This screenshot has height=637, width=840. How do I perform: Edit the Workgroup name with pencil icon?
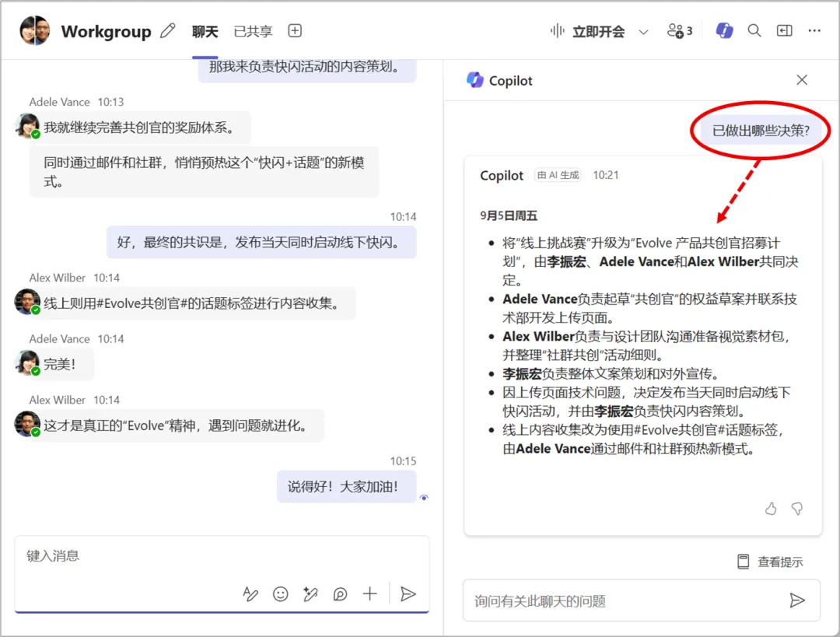point(168,31)
